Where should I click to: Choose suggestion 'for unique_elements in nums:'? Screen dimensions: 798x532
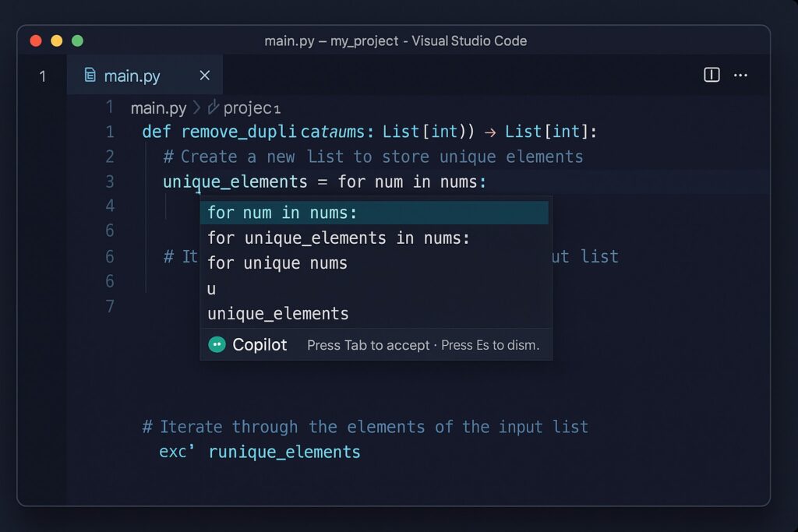(x=374, y=238)
